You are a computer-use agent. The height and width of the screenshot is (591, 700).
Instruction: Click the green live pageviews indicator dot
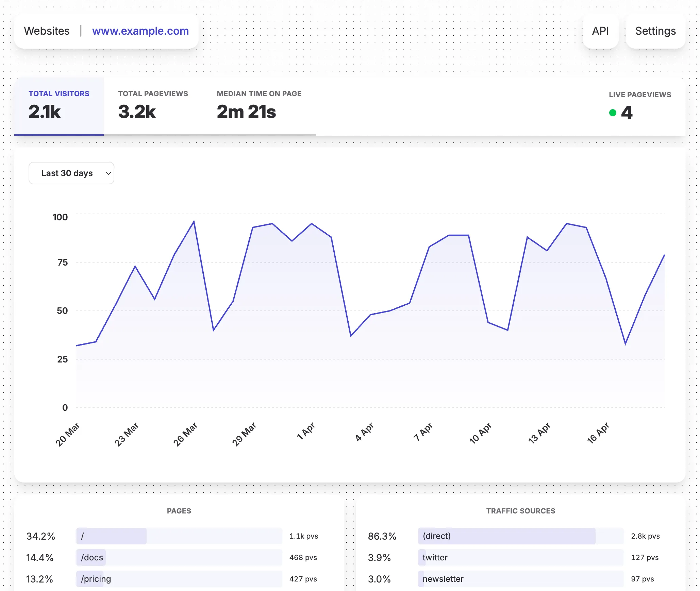(x=613, y=113)
